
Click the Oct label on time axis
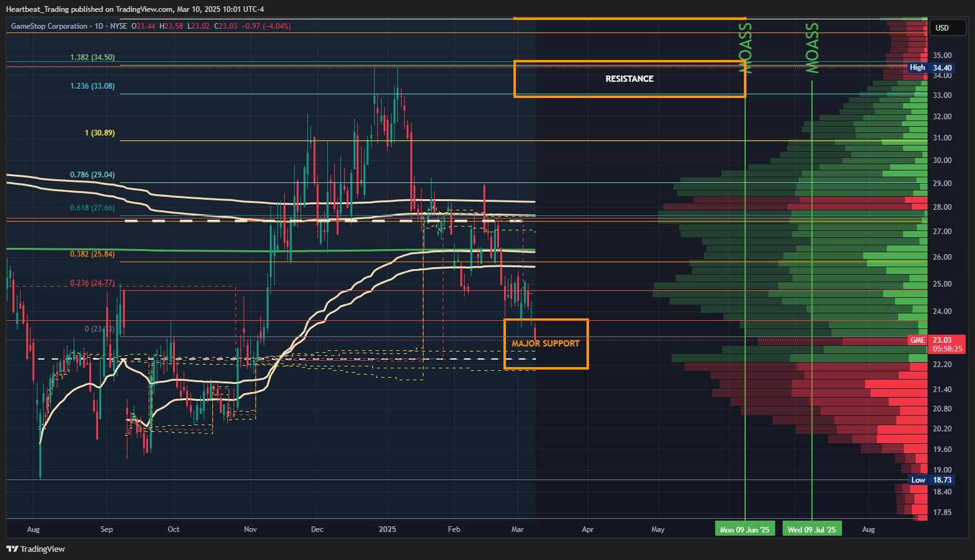174,529
